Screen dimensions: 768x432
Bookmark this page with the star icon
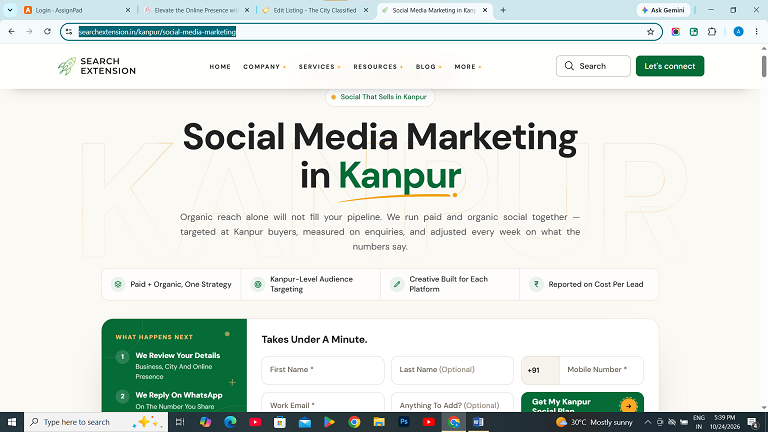[650, 32]
